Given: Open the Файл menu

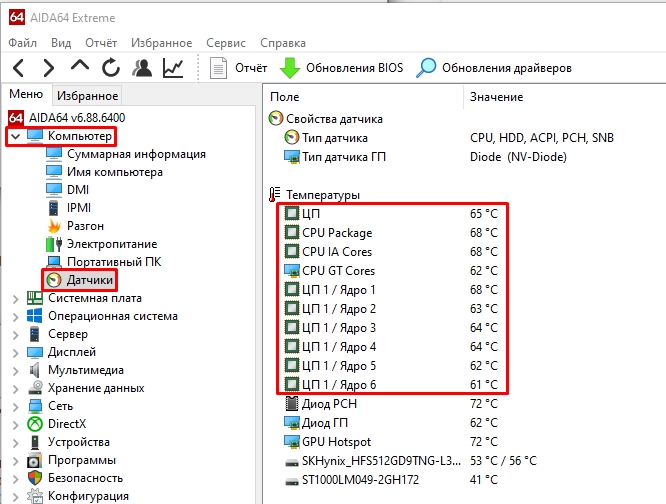Looking at the screenshot, I should [23, 43].
